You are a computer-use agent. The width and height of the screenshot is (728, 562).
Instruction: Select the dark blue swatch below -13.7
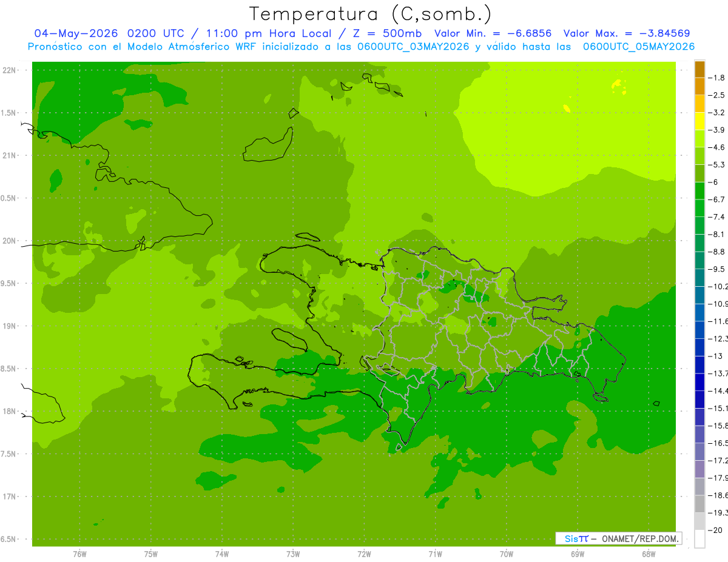pos(699,382)
